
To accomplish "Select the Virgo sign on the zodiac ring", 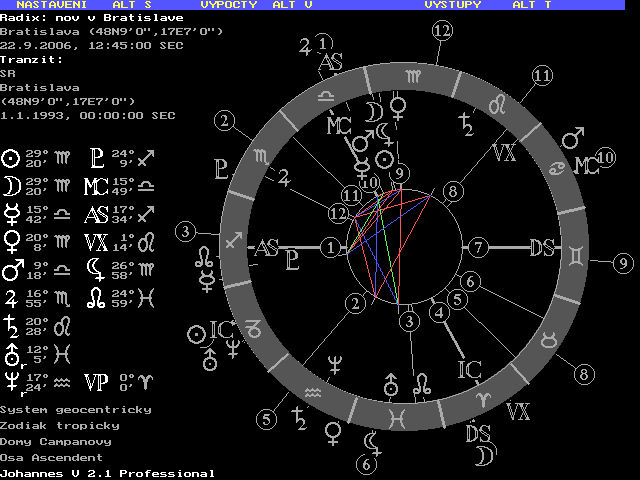I will point(413,75).
